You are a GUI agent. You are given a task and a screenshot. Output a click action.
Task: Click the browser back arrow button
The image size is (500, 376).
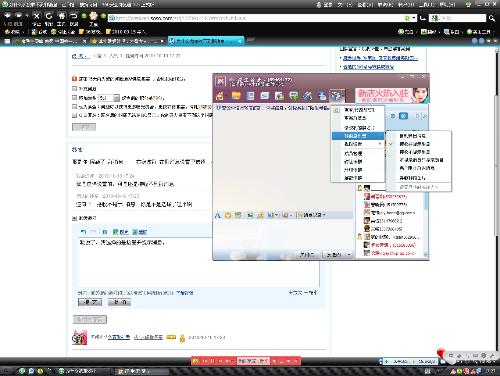pyautogui.click(x=8, y=16)
